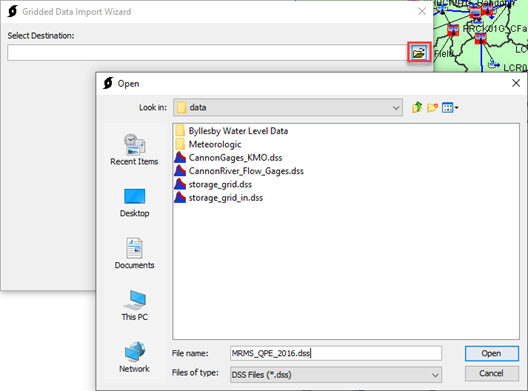Click the Select Destination text field

207,53
